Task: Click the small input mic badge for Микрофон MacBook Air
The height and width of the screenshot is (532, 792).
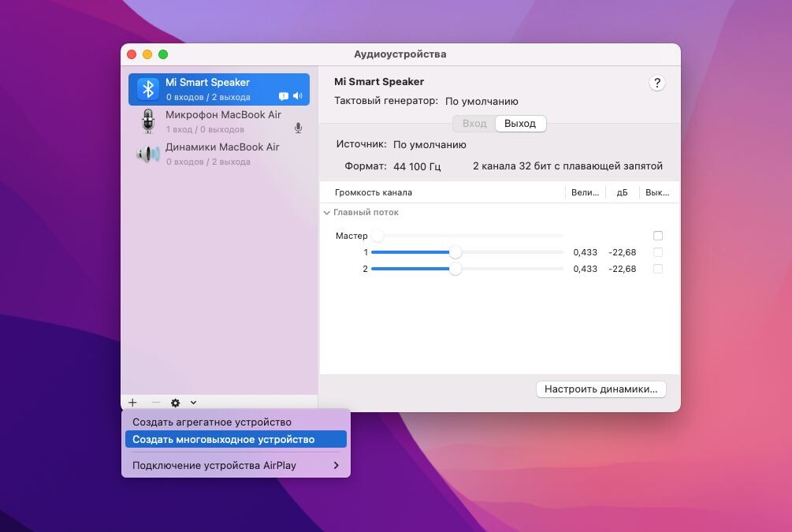Action: click(298, 128)
